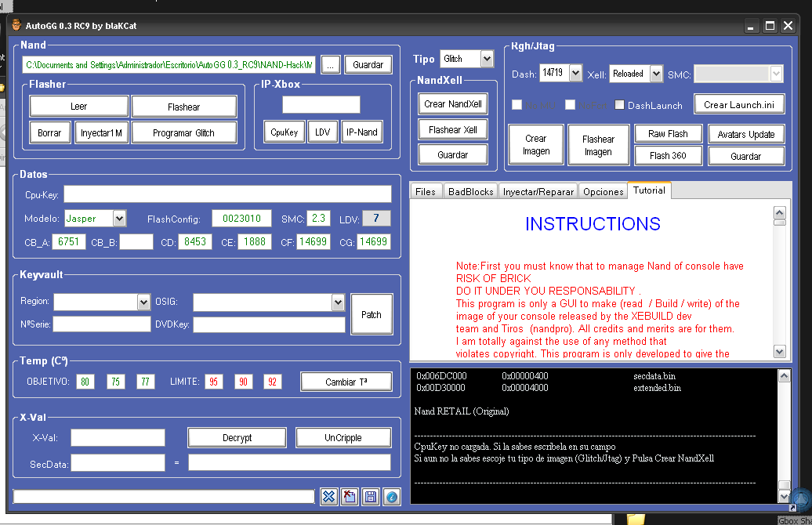
Task: Click the IP-Nand button
Action: pyautogui.click(x=362, y=132)
